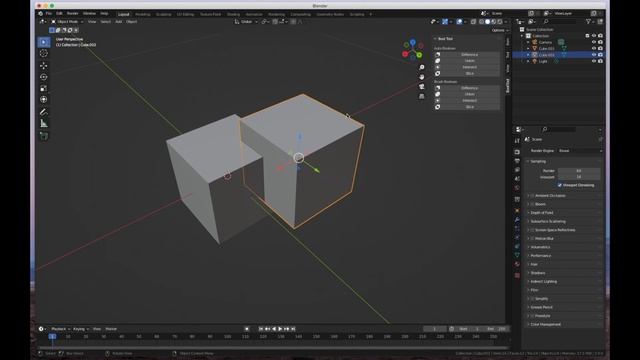Click Brush Boolean Slice button

[x=470, y=107]
